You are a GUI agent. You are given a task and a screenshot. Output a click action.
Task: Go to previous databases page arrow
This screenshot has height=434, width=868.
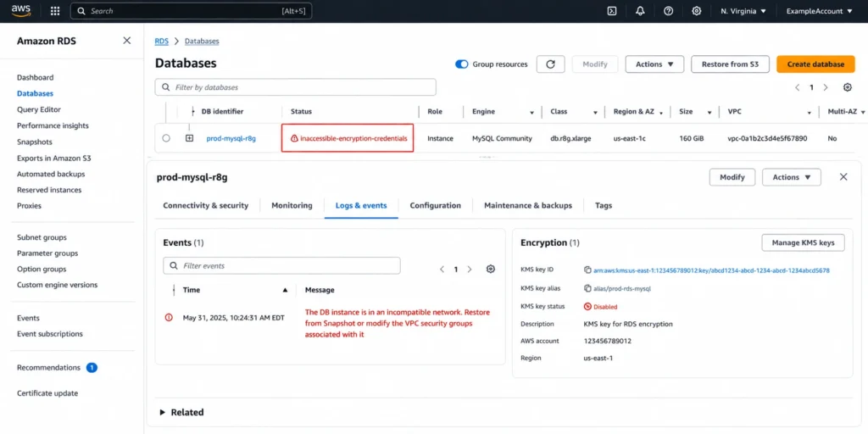coord(798,87)
